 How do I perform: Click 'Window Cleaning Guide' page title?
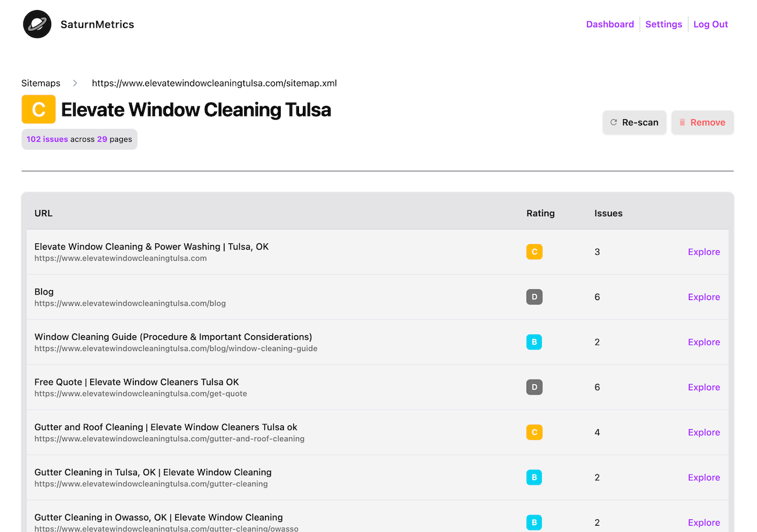pyautogui.click(x=173, y=337)
